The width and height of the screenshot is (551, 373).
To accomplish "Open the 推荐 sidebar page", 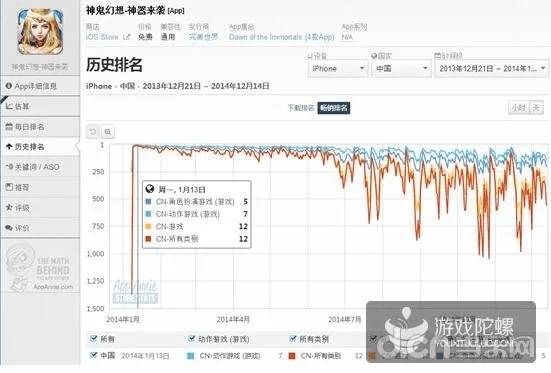I will pos(40,187).
